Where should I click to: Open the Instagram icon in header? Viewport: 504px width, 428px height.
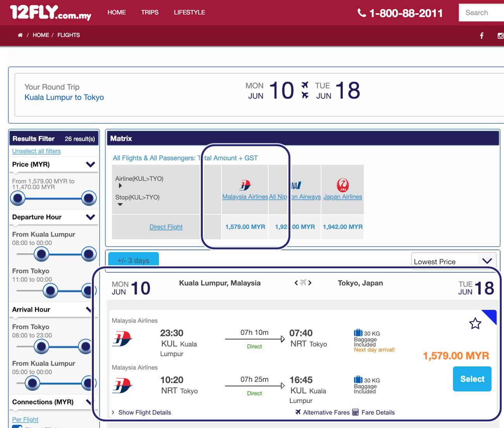click(x=501, y=36)
